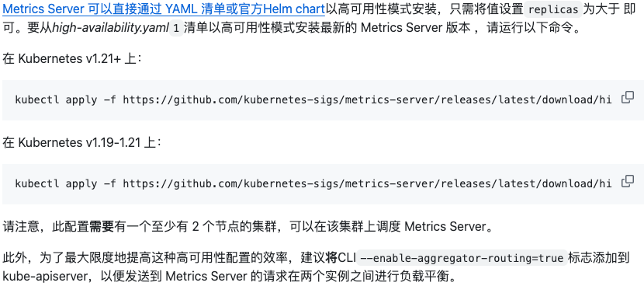Click the italic high-availability.yaml text
This screenshot has height=286, width=644.
point(110,29)
